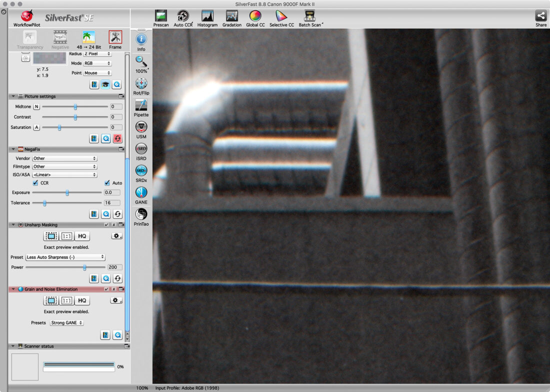Uncheck the CCR checkbox in NegaFix
Viewport: 550px width, 392px height.
[35, 183]
